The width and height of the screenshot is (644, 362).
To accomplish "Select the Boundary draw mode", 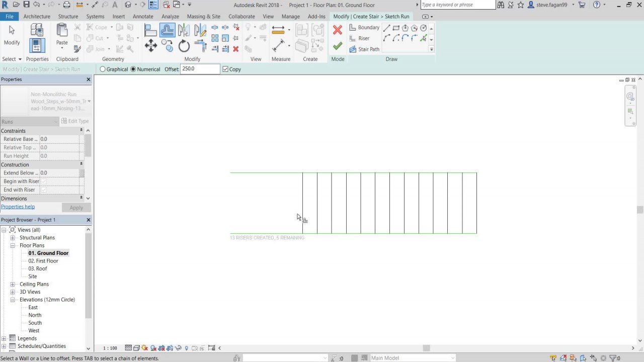I will click(364, 28).
